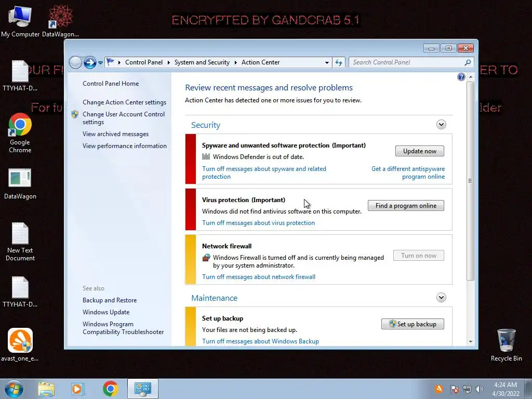Open avast_one installer desktop icon
This screenshot has width=532, height=399.
(x=20, y=345)
